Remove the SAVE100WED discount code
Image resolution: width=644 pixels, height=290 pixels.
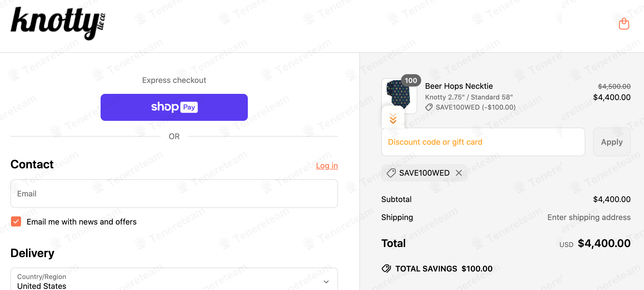[x=459, y=173]
